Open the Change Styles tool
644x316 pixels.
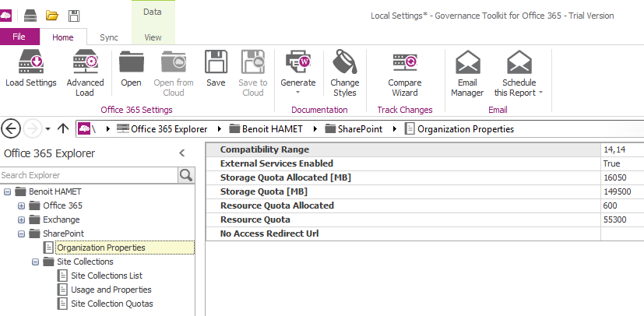[x=344, y=62]
